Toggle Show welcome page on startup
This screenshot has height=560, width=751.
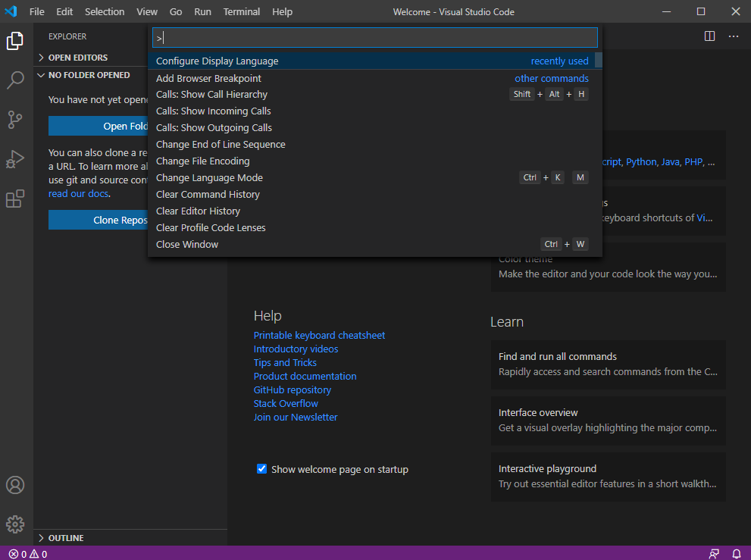(x=262, y=469)
